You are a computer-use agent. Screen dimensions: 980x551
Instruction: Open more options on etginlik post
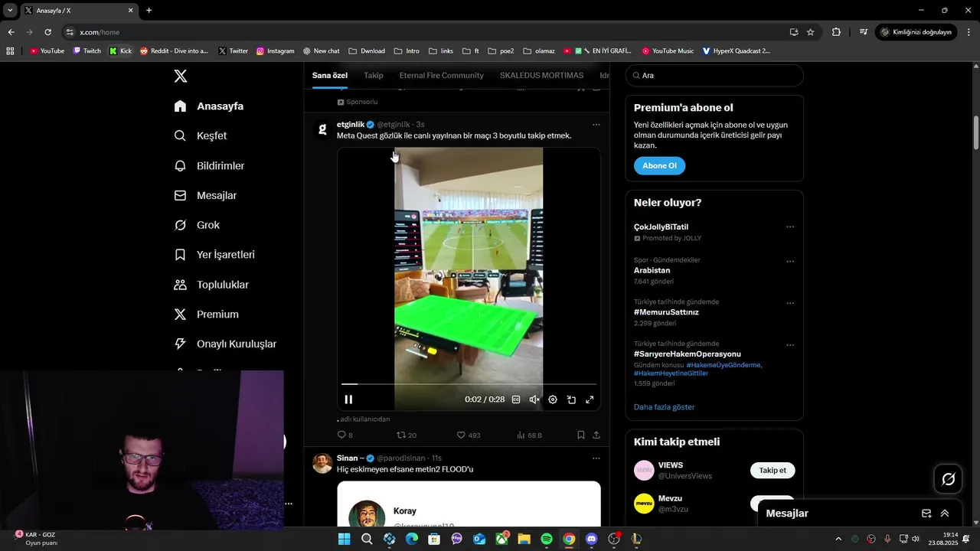(596, 125)
